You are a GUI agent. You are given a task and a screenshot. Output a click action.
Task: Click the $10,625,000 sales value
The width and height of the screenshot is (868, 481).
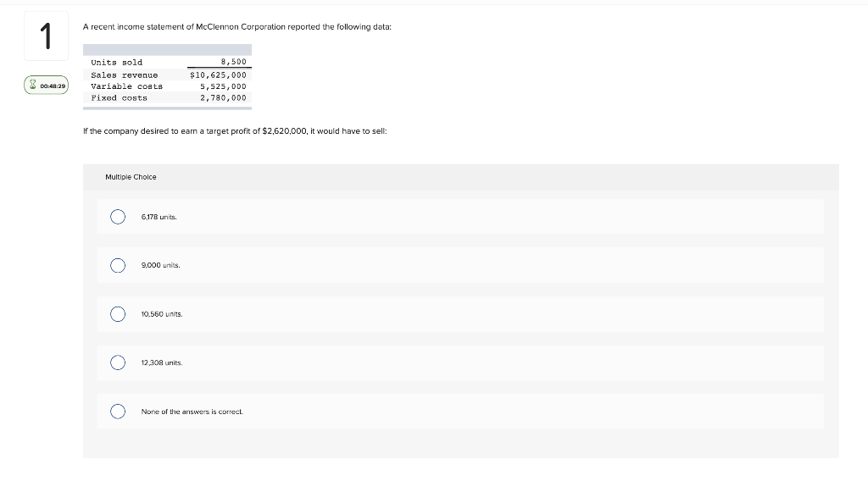pos(218,75)
